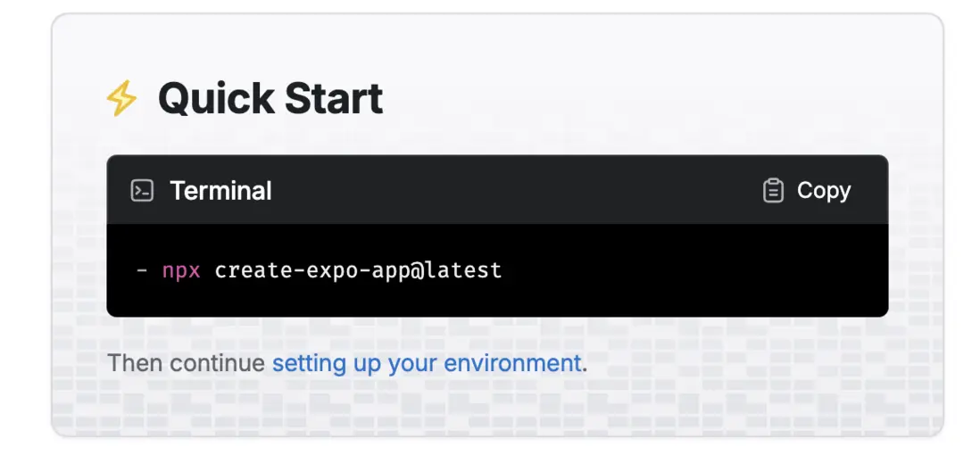Open the setting up your environment link
The image size is (980, 455).
pyautogui.click(x=427, y=363)
